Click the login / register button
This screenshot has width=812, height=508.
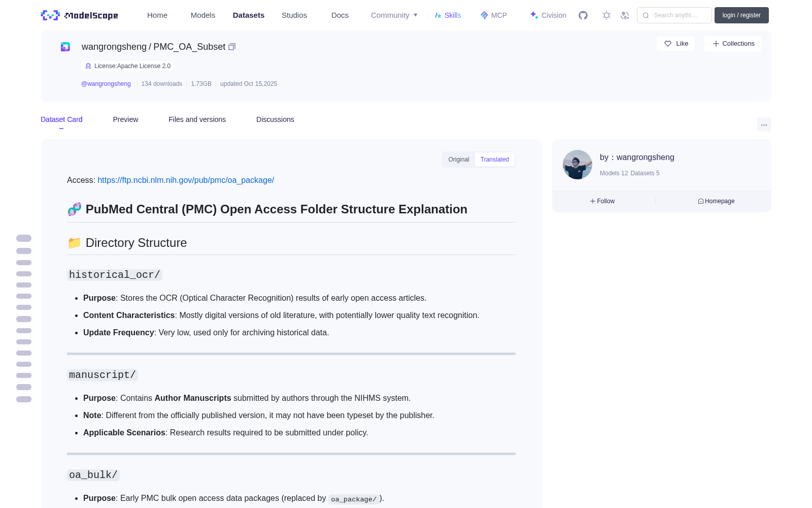coord(741,15)
